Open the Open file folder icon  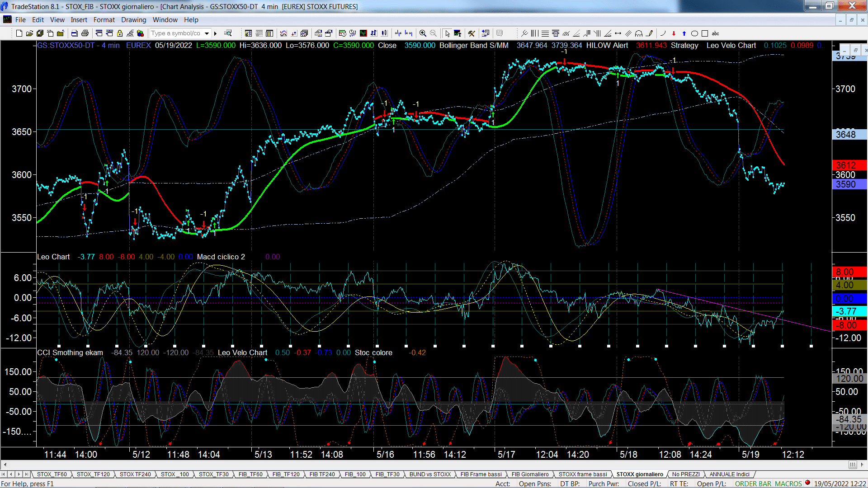click(29, 33)
